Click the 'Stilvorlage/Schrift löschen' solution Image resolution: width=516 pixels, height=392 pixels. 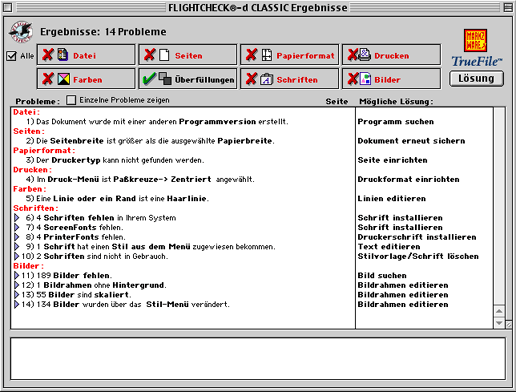418,256
